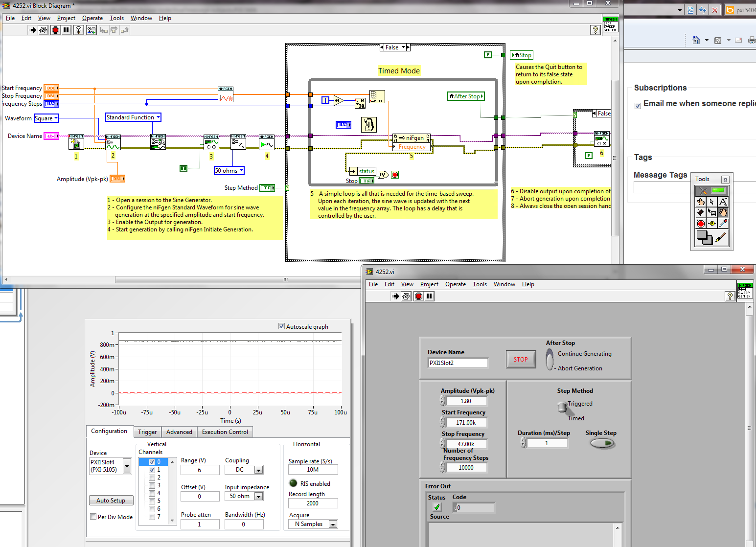
Task: Click the Range (V) input field
Action: [x=200, y=470]
